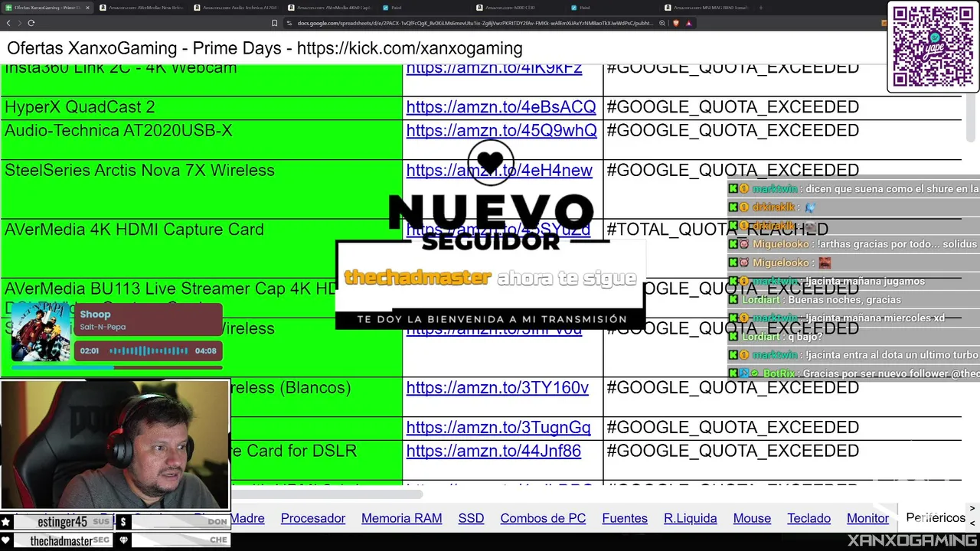The height and width of the screenshot is (551, 980).
Task: Open amzn.to/45Q9whQ Audio-Technica link
Action: [x=501, y=131]
